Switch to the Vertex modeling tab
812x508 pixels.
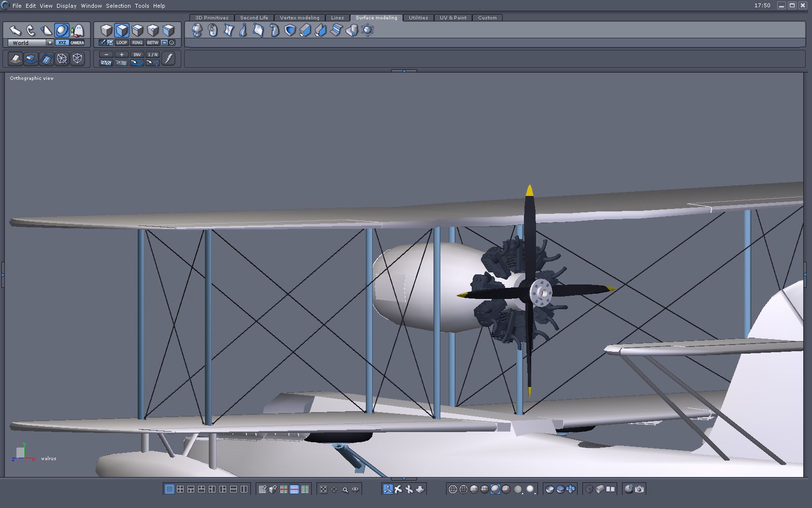pyautogui.click(x=300, y=17)
